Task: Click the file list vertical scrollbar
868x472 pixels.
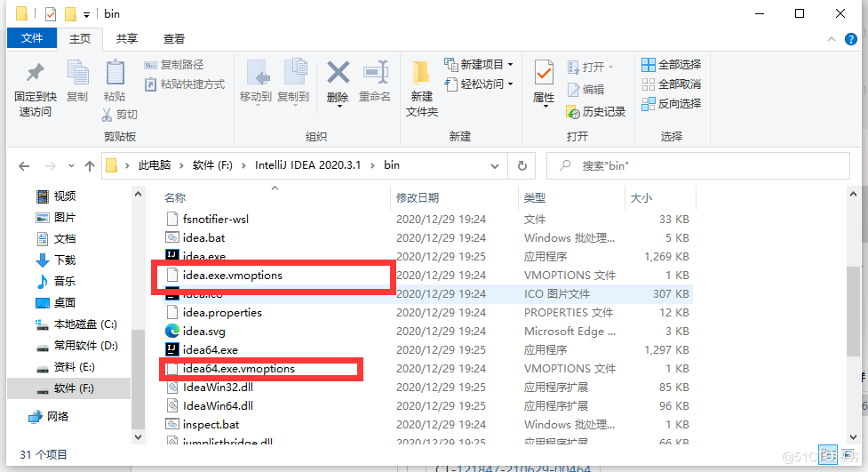Action: 853,313
